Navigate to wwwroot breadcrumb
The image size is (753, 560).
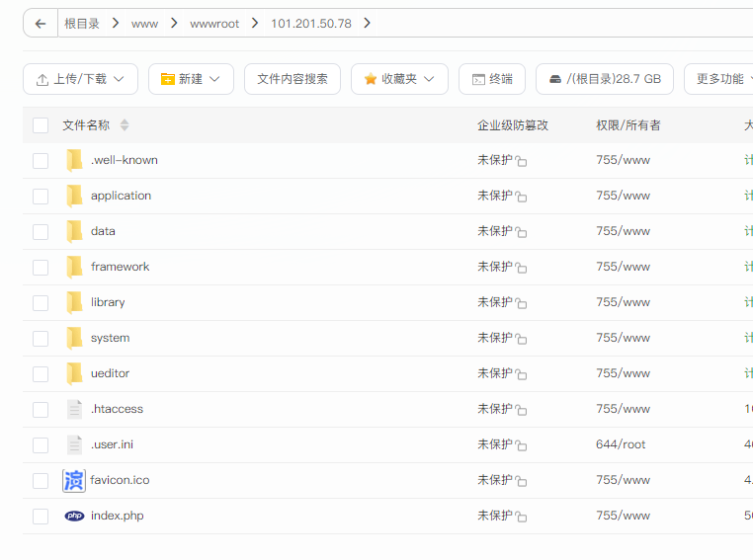[214, 24]
